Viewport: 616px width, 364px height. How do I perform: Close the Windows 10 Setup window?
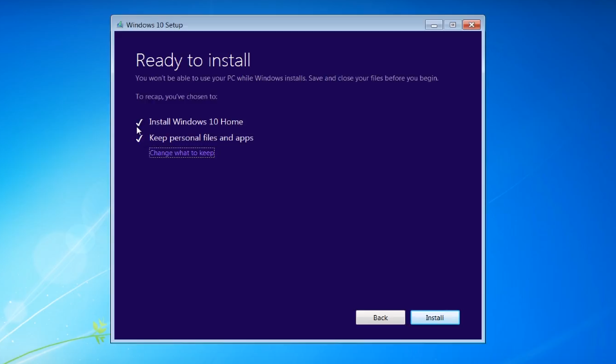pos(472,24)
